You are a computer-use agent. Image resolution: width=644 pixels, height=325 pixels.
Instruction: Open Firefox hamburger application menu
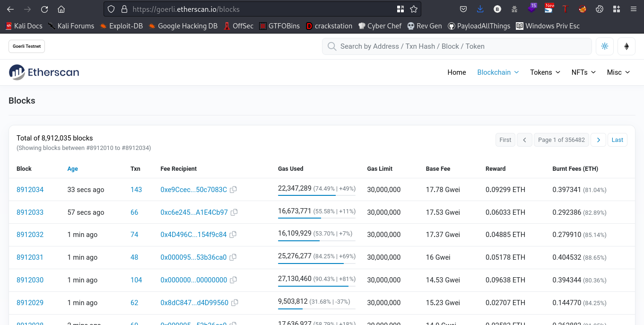click(633, 9)
